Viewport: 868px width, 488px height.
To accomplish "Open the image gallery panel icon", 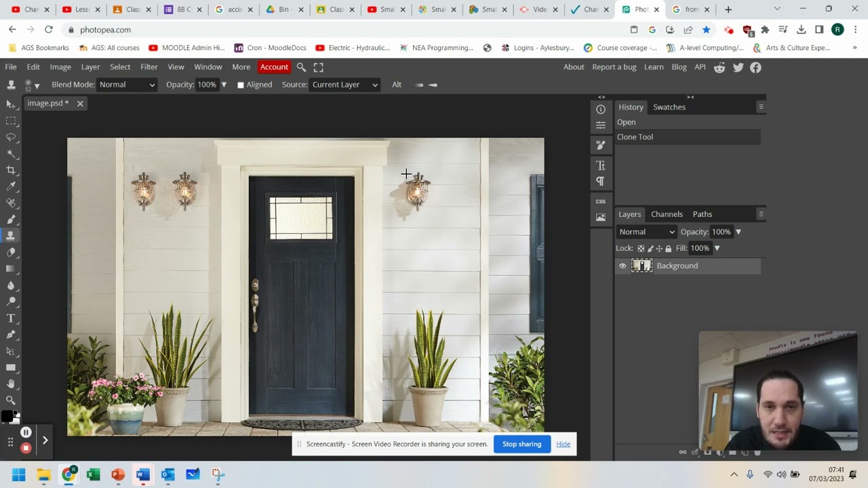I will [601, 218].
